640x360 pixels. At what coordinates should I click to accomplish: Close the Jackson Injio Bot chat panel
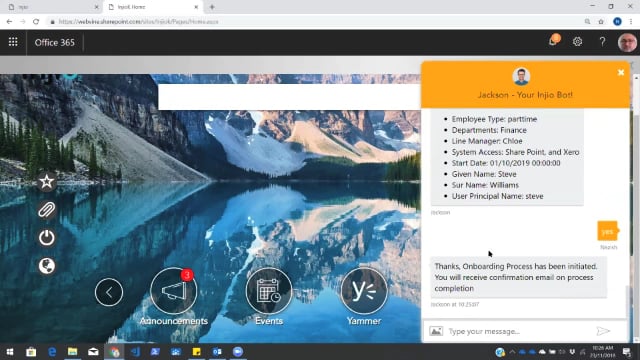click(x=621, y=73)
